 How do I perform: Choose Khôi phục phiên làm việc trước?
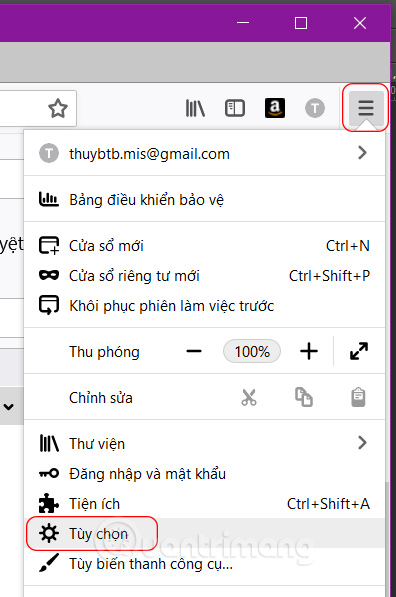pyautogui.click(x=204, y=306)
